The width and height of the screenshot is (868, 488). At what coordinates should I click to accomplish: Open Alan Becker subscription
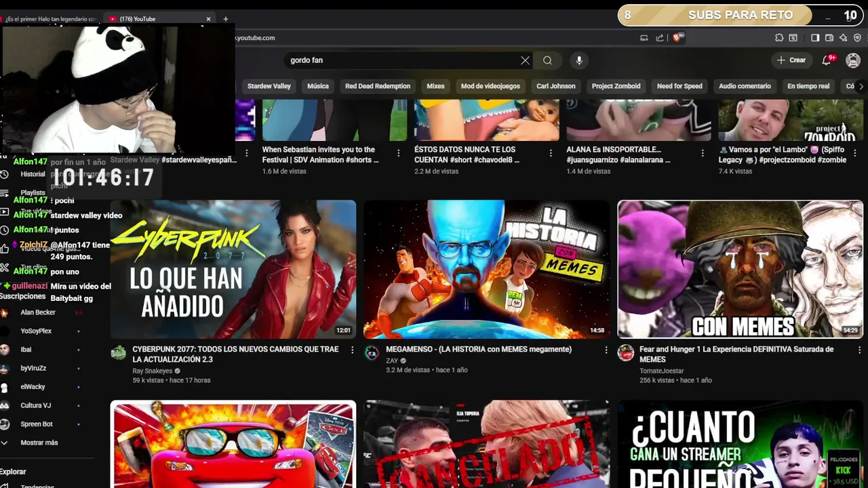click(x=38, y=312)
